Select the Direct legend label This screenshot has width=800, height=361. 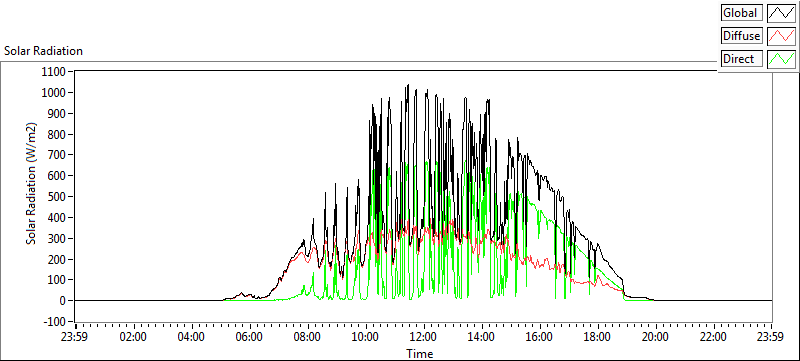742,59
